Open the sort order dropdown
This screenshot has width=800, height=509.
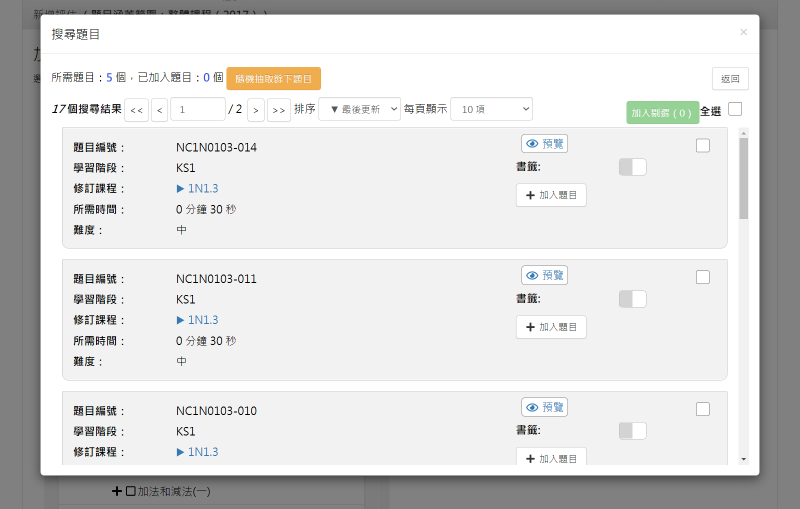(359, 109)
